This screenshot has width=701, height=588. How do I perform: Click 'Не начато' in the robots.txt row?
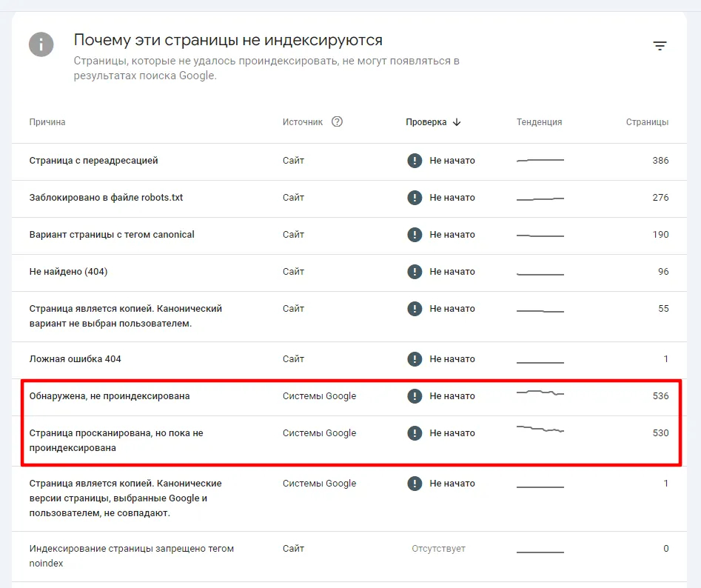[452, 198]
